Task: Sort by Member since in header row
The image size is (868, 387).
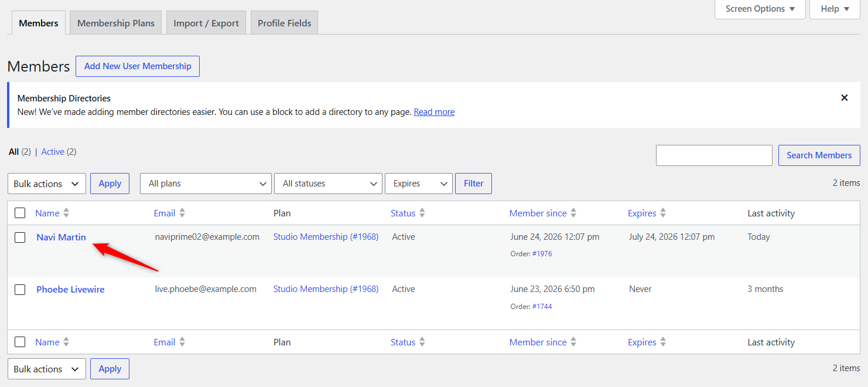Action: pyautogui.click(x=542, y=213)
